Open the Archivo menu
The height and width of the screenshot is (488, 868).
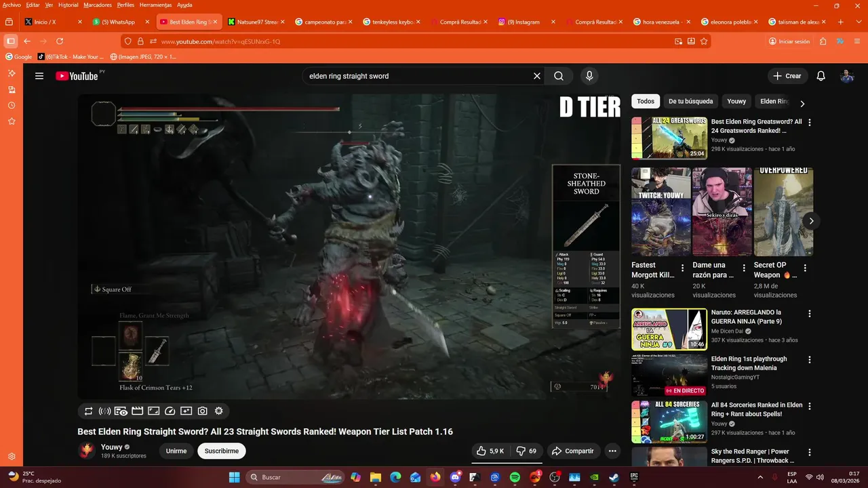click(x=12, y=5)
